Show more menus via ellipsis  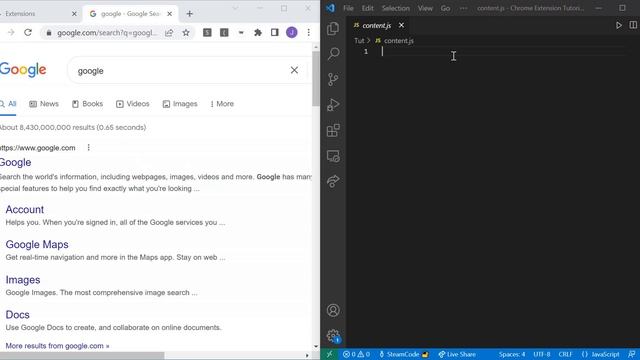tap(463, 8)
